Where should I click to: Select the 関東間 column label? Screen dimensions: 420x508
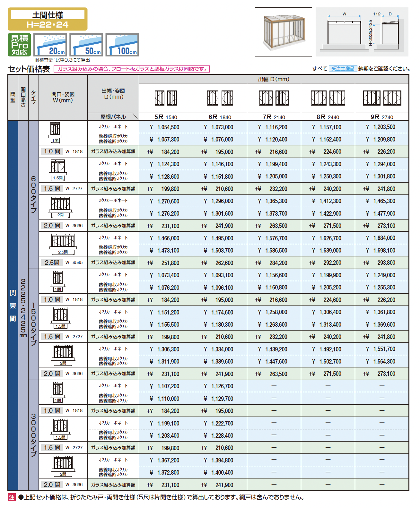click(13, 305)
